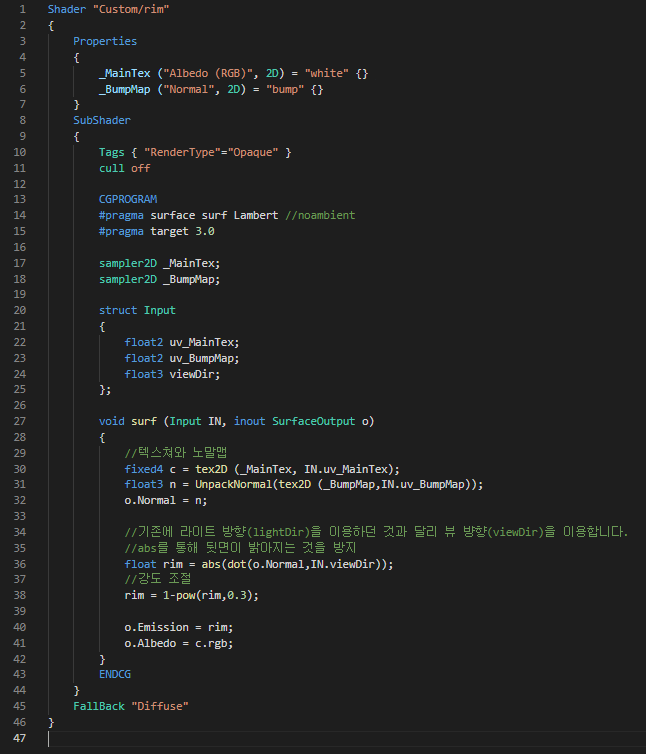
Task: Click line number 14 in the gutter
Action: [x=19, y=215]
